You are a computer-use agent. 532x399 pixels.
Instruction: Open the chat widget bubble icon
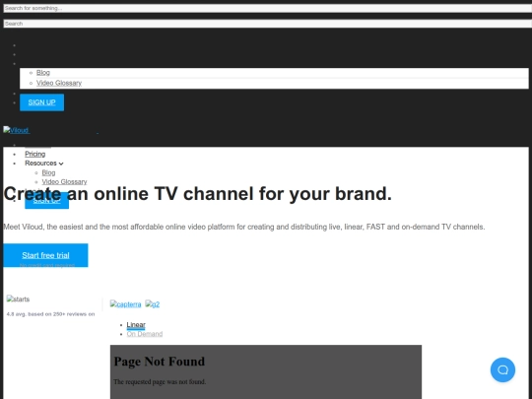502,369
